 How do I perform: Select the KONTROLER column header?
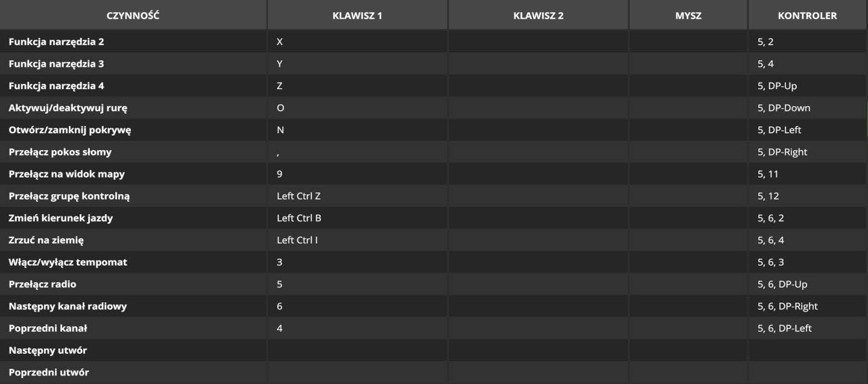[x=807, y=16]
